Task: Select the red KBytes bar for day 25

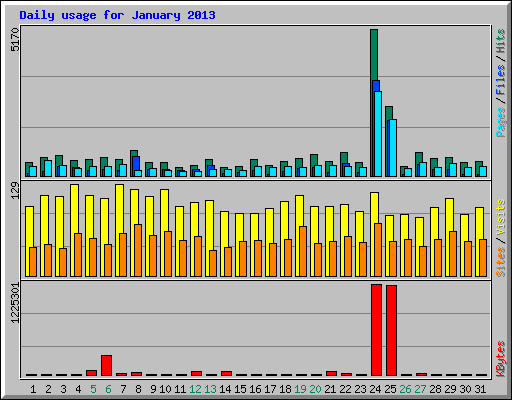Action: 391,330
